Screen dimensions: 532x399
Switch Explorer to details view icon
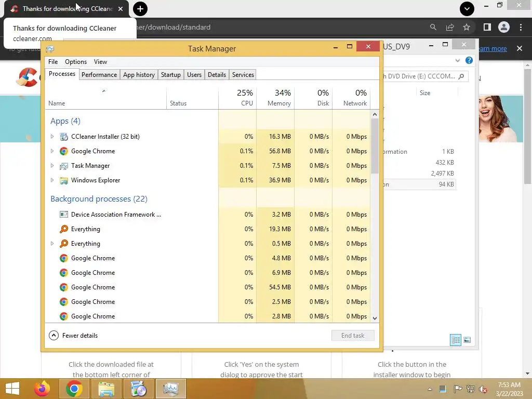tap(455, 340)
